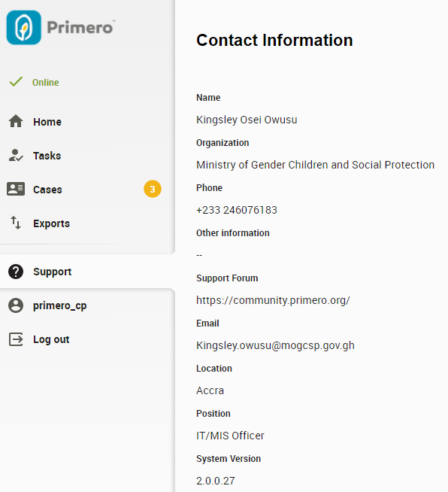Click the system version 2.0.0.27
This screenshot has width=448, height=492.
tap(216, 481)
